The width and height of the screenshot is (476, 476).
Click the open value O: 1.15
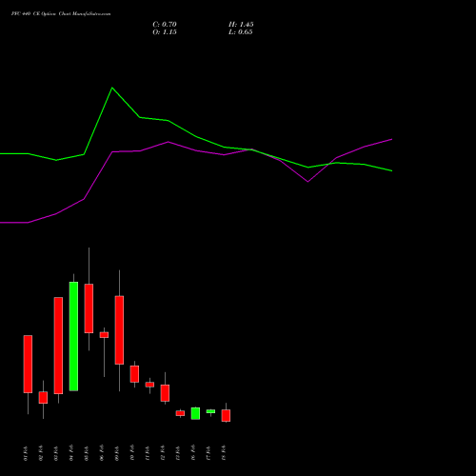165,32
